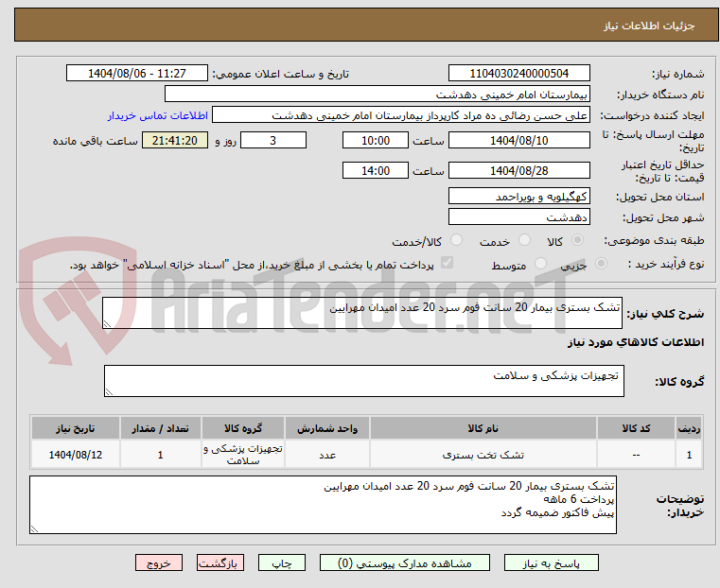Click the request creator field علی حسن رضائی
The width and height of the screenshot is (720, 588).
[401, 115]
